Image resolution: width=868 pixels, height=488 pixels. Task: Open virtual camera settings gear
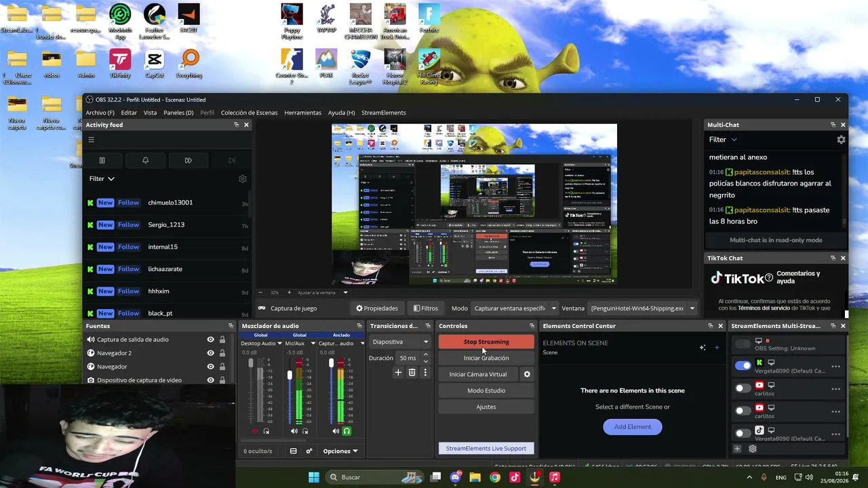(x=527, y=374)
